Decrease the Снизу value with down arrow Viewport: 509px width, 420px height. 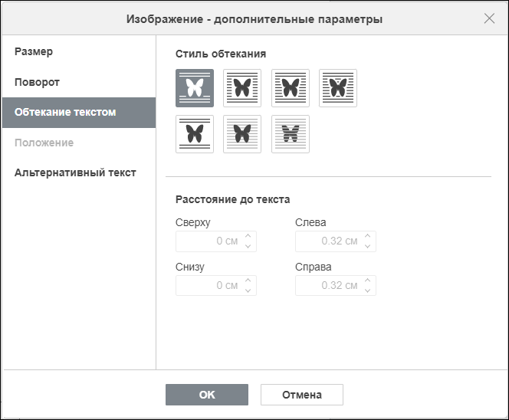point(248,290)
